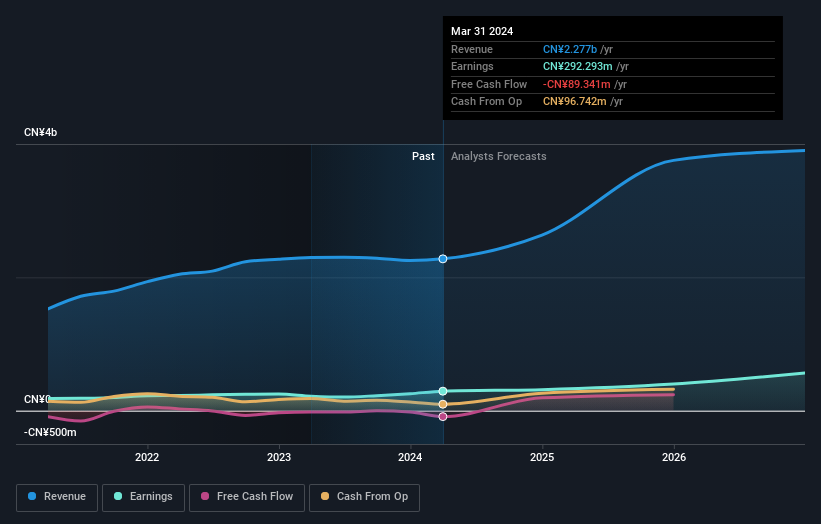Click the CN¥4b y-axis label
The width and height of the screenshot is (821, 524).
(x=40, y=132)
